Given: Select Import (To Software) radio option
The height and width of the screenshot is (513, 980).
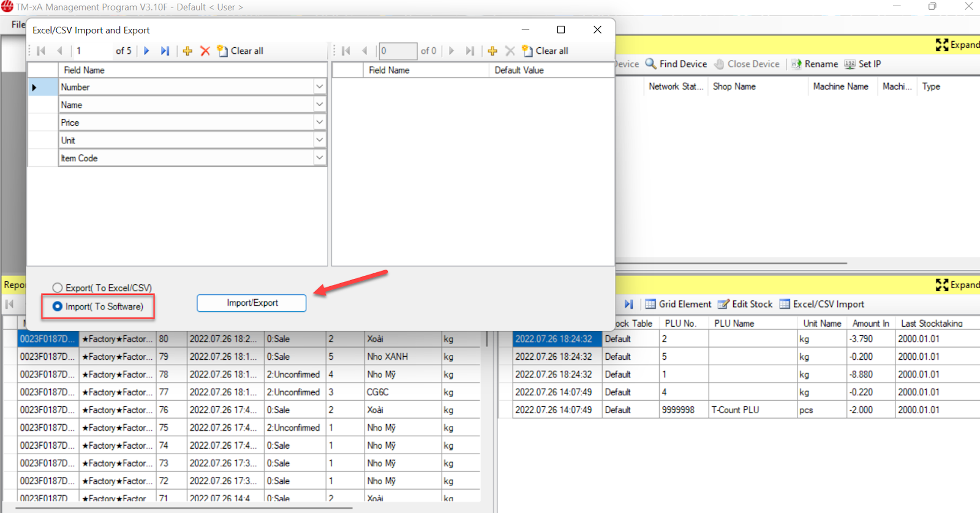Looking at the screenshot, I should (58, 306).
